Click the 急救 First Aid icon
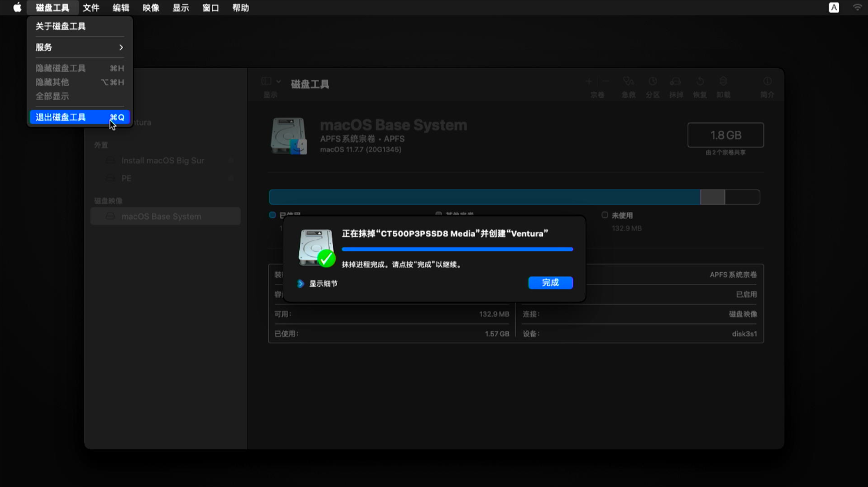 coord(628,81)
